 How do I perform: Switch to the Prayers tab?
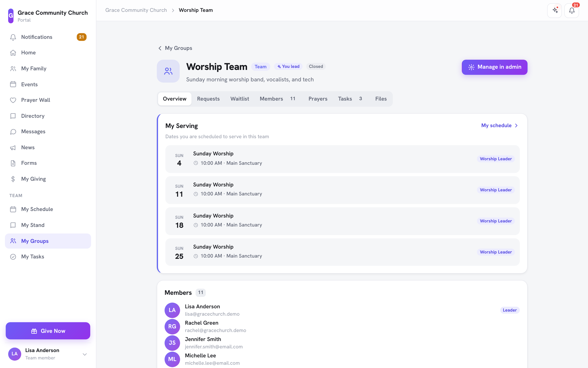[x=318, y=99]
